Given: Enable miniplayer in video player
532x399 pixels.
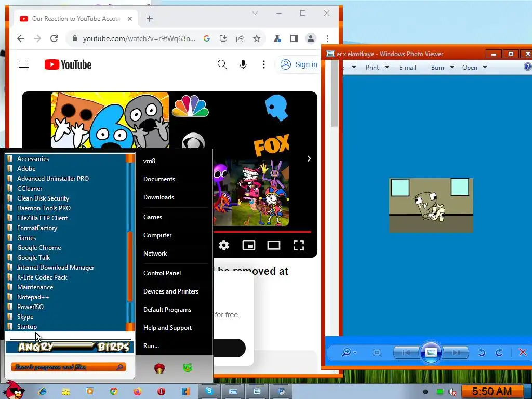Looking at the screenshot, I should [x=249, y=245].
